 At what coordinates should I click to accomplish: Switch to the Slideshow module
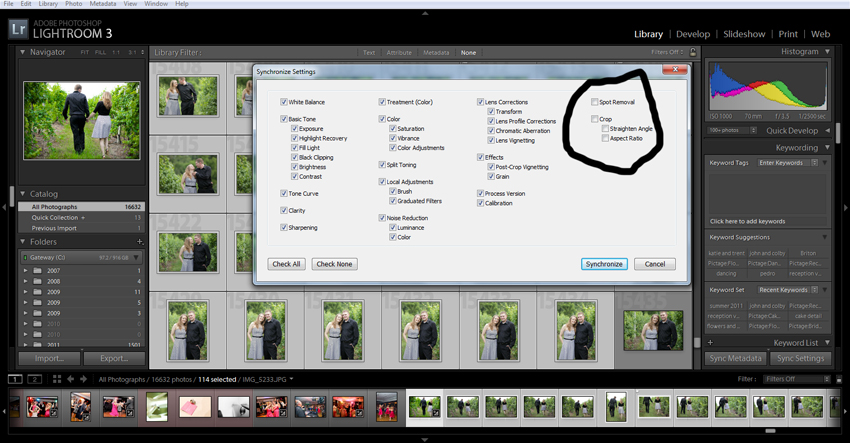(x=744, y=34)
